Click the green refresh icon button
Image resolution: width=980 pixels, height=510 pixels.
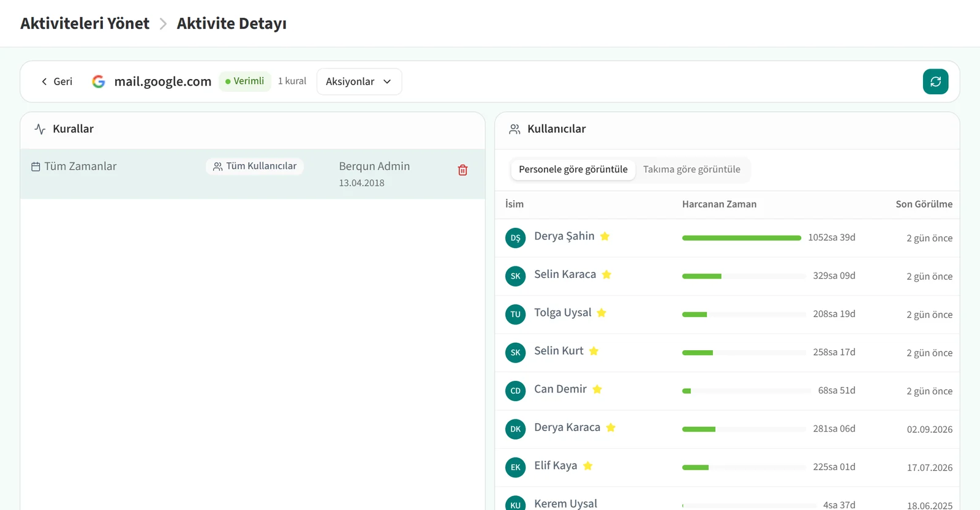coord(935,81)
